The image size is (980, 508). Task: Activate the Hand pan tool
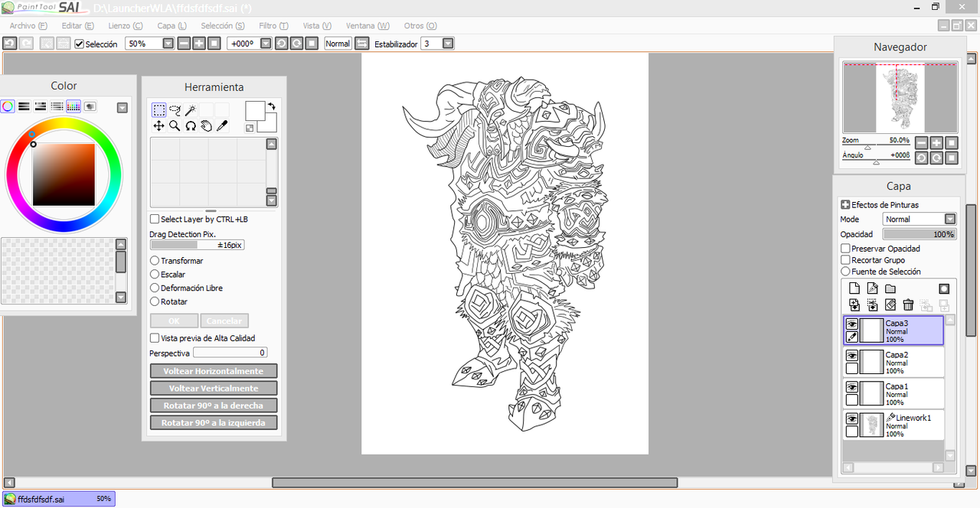(206, 126)
